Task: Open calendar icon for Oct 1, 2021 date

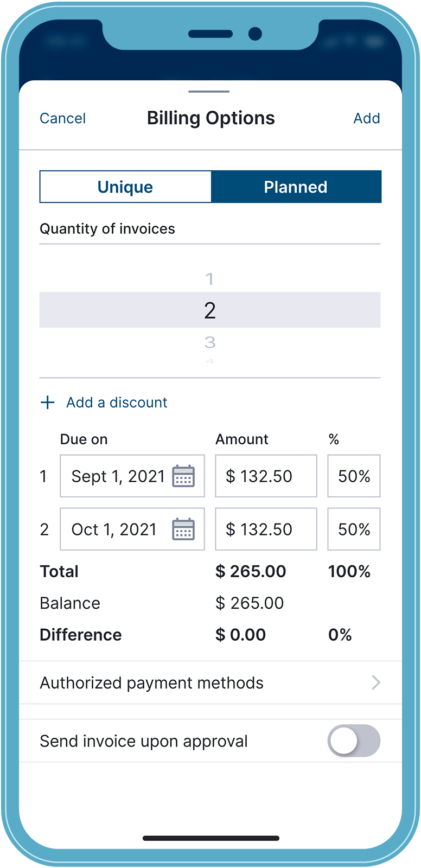Action: tap(183, 529)
